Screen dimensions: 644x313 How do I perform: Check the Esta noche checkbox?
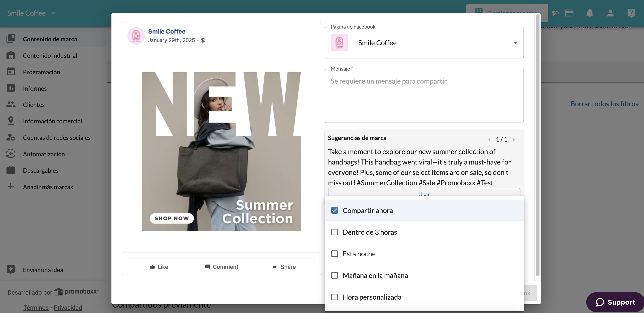[x=335, y=254]
